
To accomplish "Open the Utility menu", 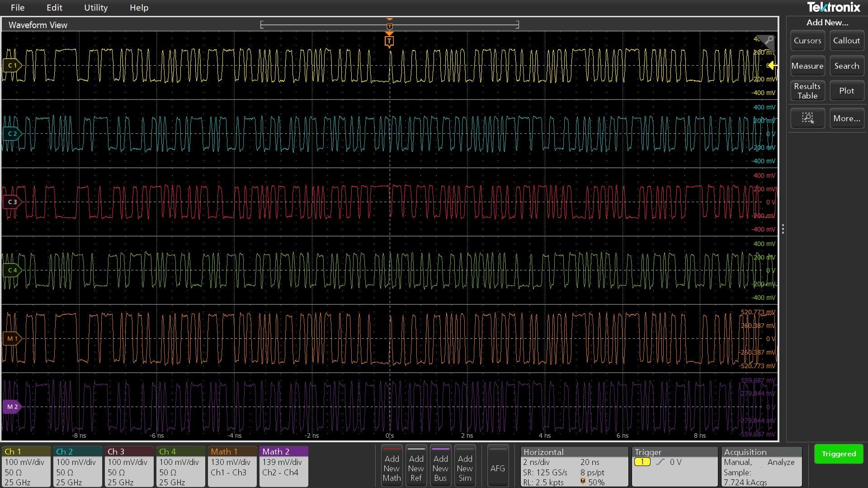I will [x=96, y=8].
